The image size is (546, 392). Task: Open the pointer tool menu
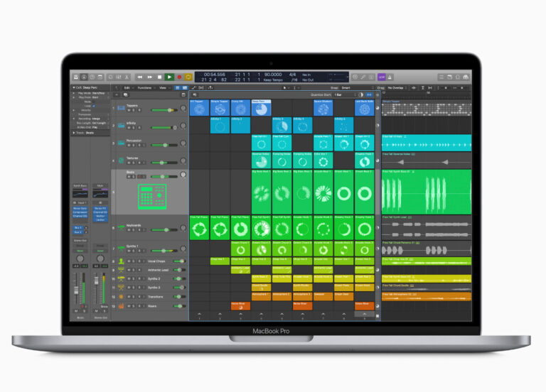tap(285, 87)
